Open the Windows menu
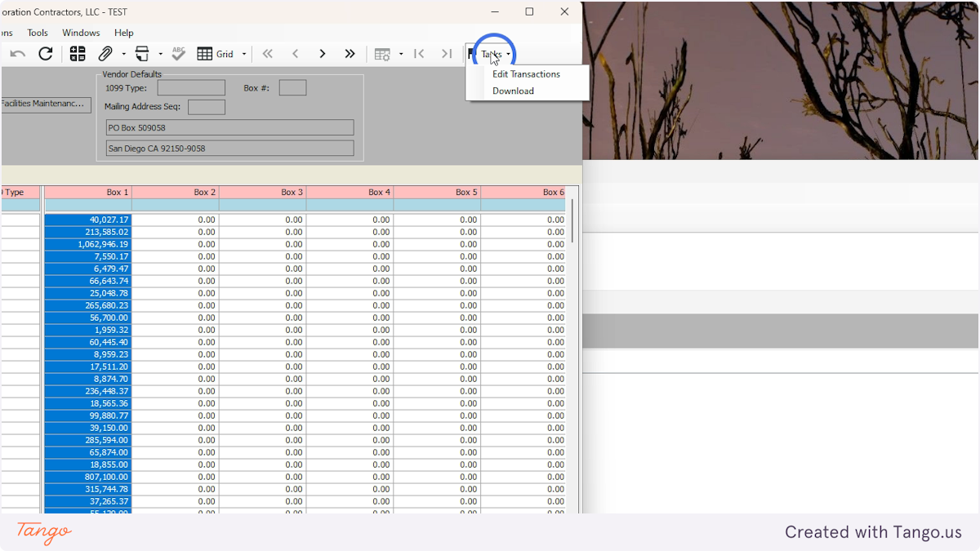Viewport: 980px width, 551px height. click(x=81, y=33)
